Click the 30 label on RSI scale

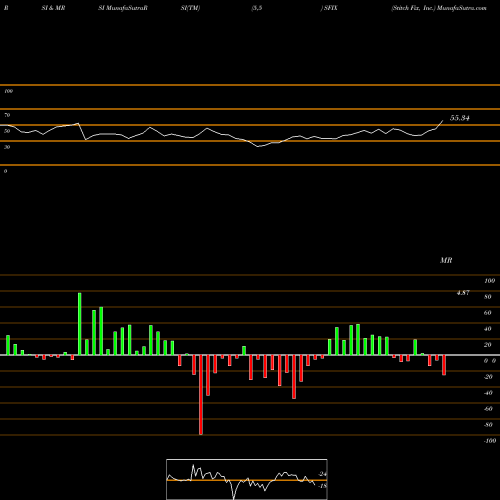pyautogui.click(x=7, y=147)
